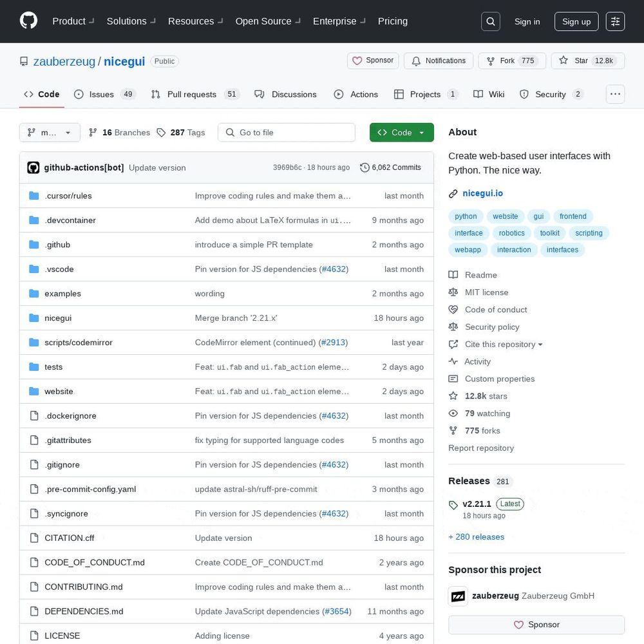Switch to the Wiki tab
644x644 pixels.
489,95
